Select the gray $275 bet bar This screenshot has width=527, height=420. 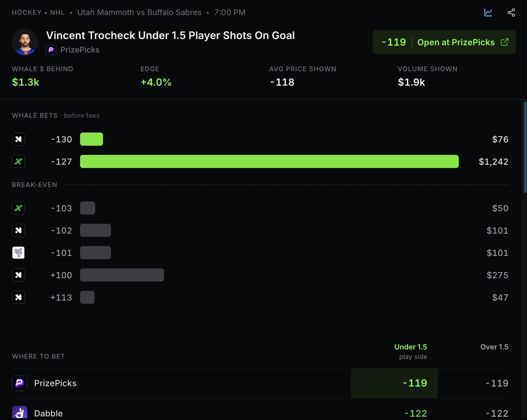click(x=122, y=275)
